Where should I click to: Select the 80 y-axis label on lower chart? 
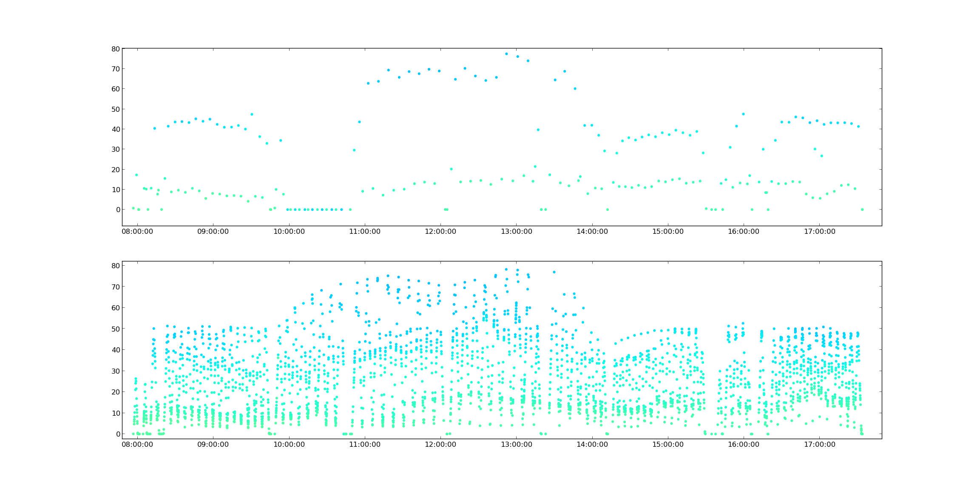[x=116, y=266]
